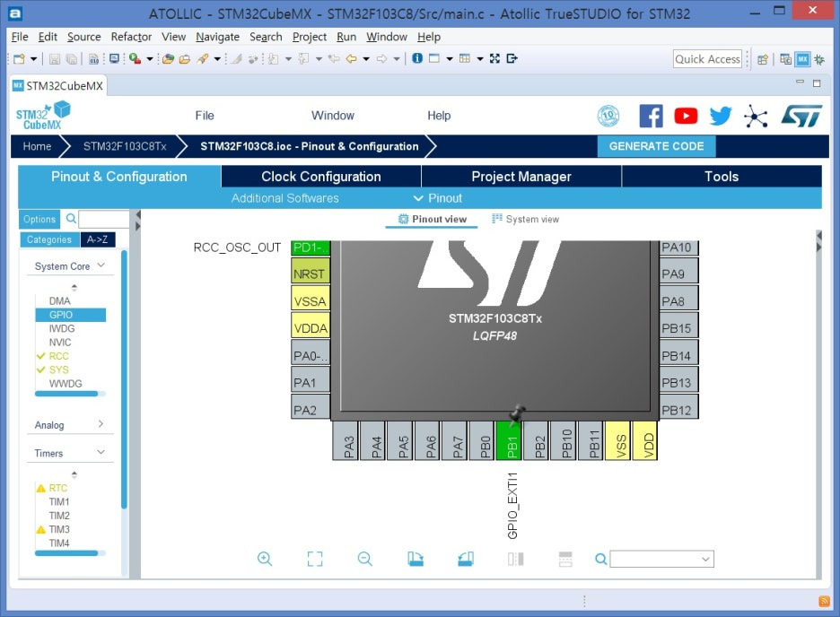
Task: Open the pin search combo box dropdown
Action: pos(705,560)
